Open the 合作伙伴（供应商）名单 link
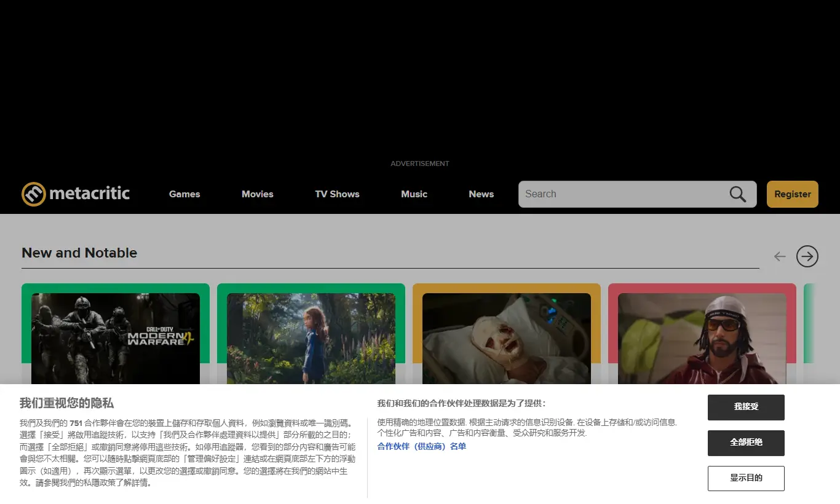Viewport: 840px width, 504px height. pos(422,447)
